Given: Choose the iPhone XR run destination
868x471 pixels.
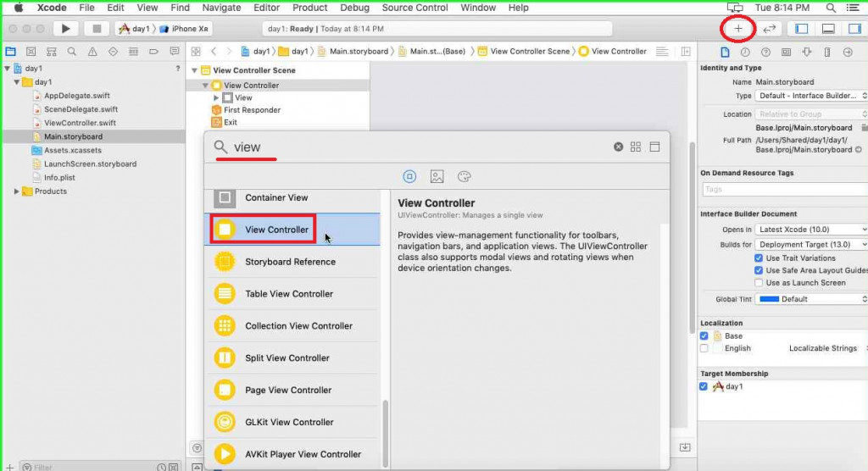Looking at the screenshot, I should 184,29.
